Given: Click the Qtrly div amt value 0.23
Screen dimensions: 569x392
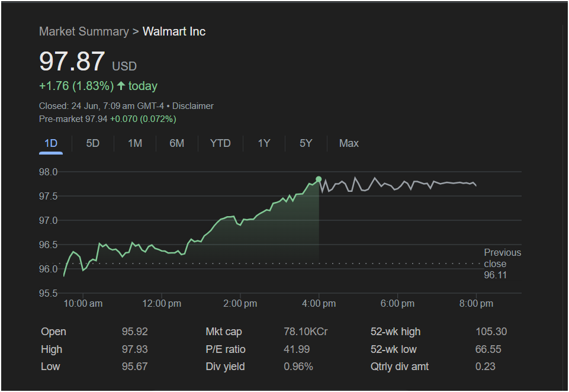Looking at the screenshot, I should (485, 367).
